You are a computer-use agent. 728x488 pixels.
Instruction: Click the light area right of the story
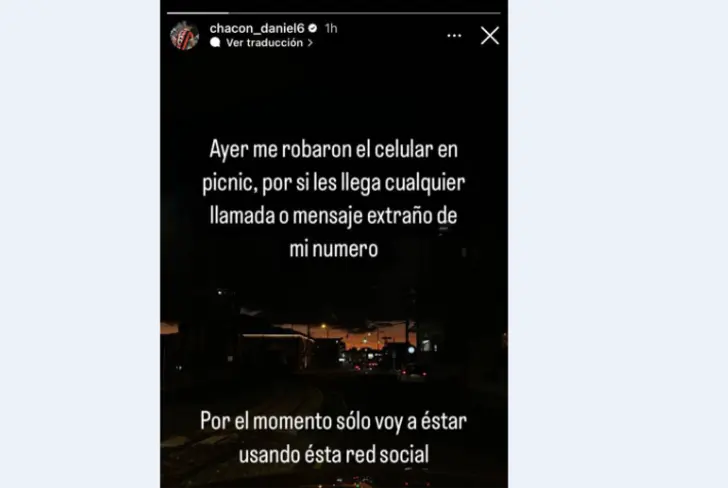[618, 244]
